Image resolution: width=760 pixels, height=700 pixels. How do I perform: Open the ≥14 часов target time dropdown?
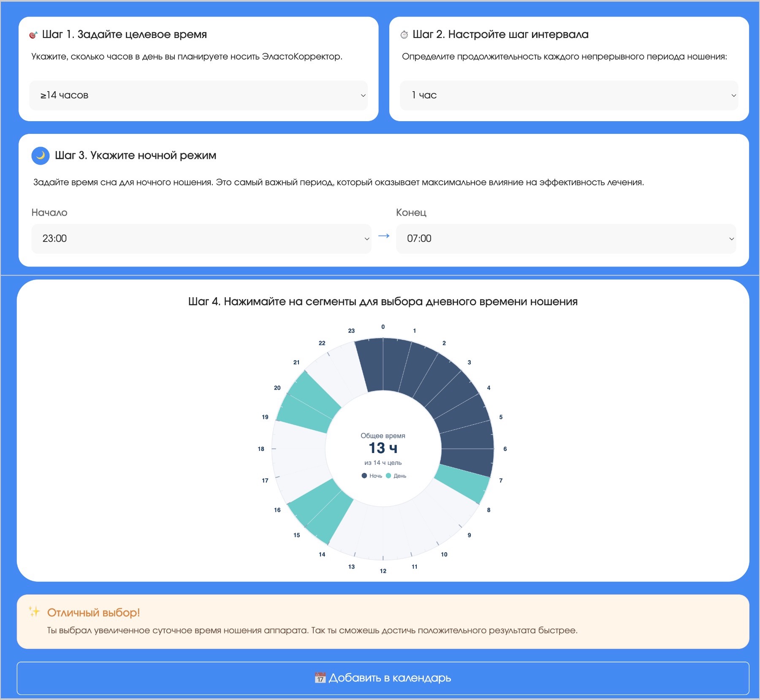point(198,95)
